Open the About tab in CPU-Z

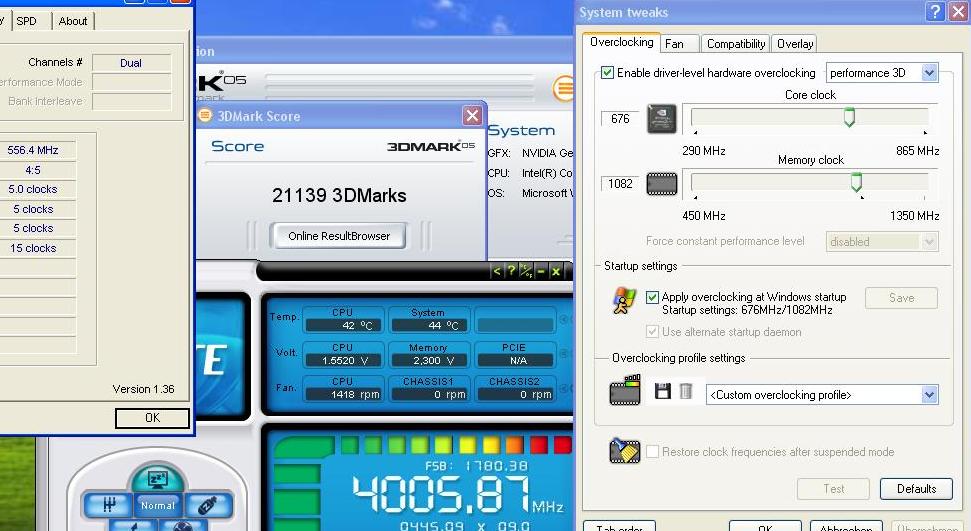coord(72,21)
